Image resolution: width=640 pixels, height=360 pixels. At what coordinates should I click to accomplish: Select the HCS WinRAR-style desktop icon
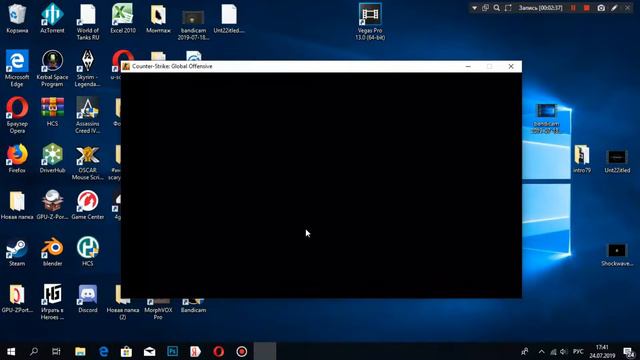(52, 112)
